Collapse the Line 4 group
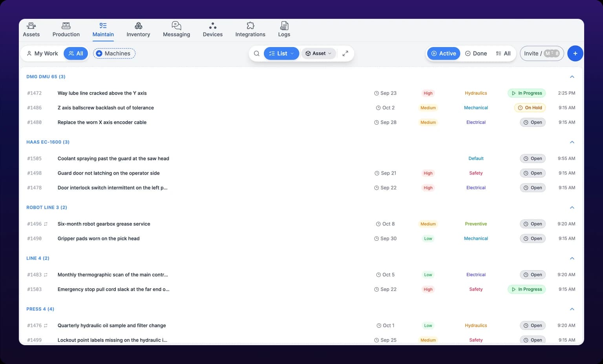Viewport: 603px width, 364px height. click(572, 258)
